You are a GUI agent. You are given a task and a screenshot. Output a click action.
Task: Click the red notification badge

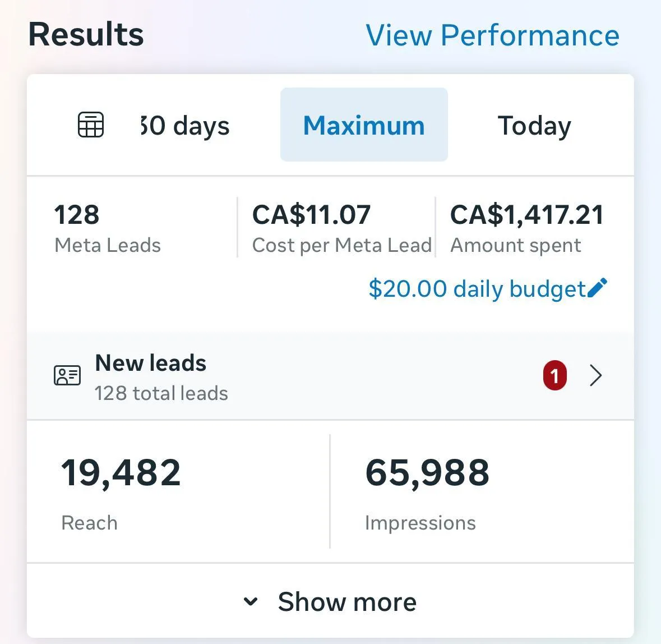pyautogui.click(x=554, y=375)
